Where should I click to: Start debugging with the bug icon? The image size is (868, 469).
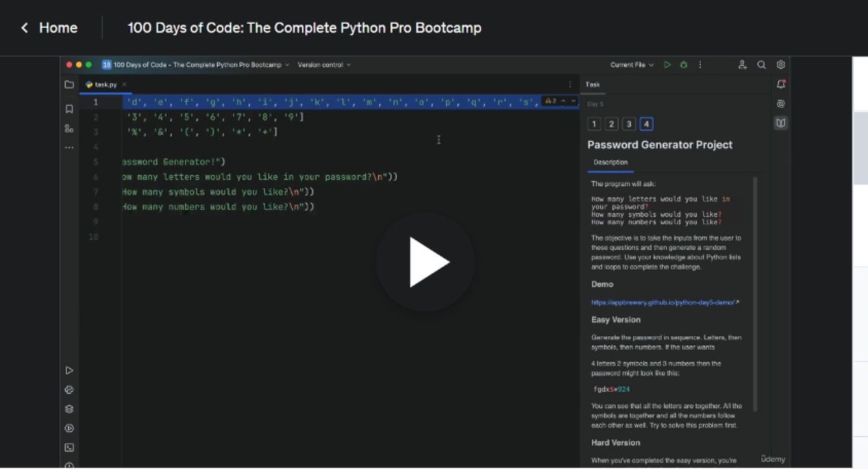pyautogui.click(x=684, y=65)
